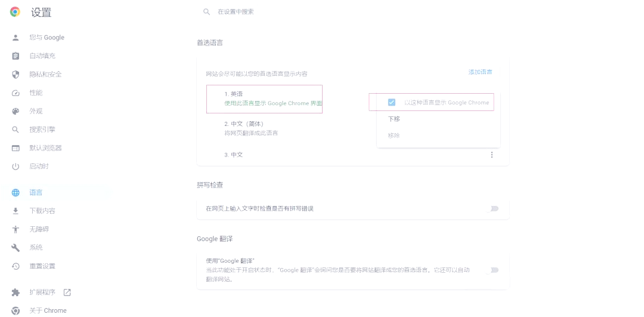The height and width of the screenshot is (317, 644).
Task: Click 移除 in the language menu
Action: (x=394, y=136)
